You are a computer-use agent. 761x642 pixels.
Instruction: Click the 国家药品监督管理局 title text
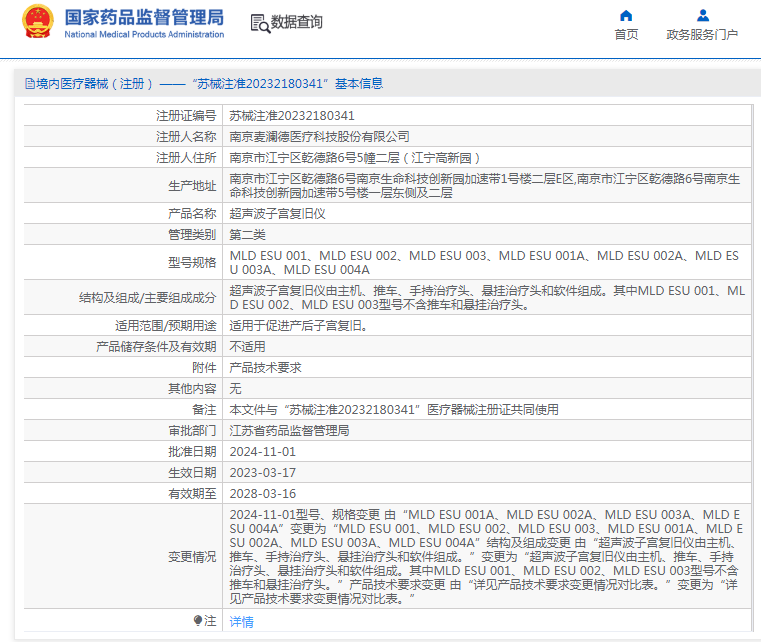[144, 17]
